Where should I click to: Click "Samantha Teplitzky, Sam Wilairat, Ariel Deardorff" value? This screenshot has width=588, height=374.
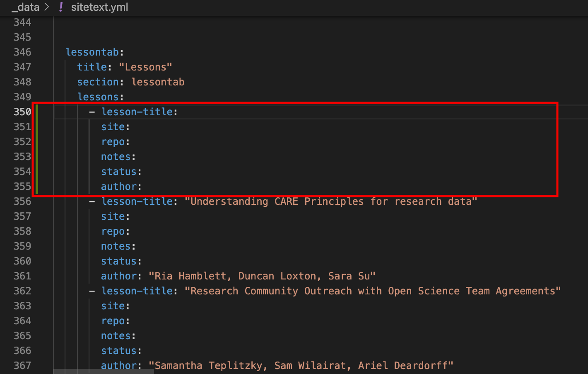301,366
